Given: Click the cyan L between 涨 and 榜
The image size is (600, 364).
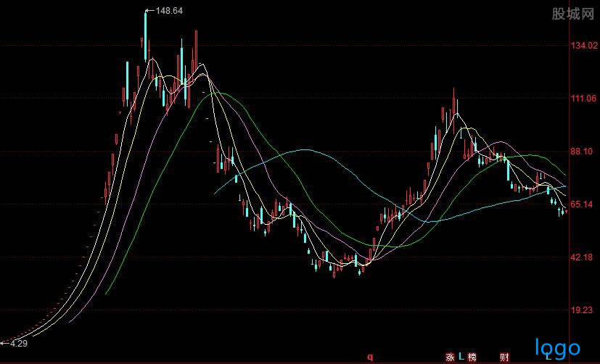Looking at the screenshot, I should tap(461, 357).
